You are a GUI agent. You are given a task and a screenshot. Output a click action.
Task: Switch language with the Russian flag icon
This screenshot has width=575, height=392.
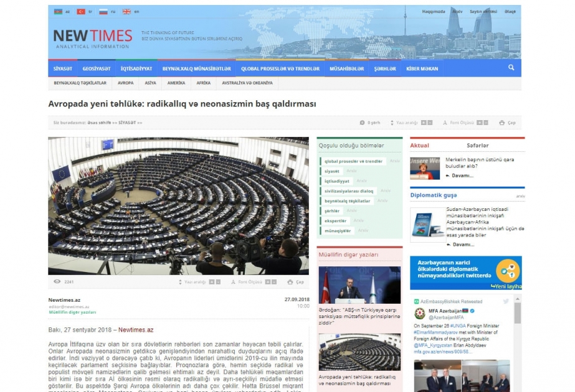pos(103,12)
